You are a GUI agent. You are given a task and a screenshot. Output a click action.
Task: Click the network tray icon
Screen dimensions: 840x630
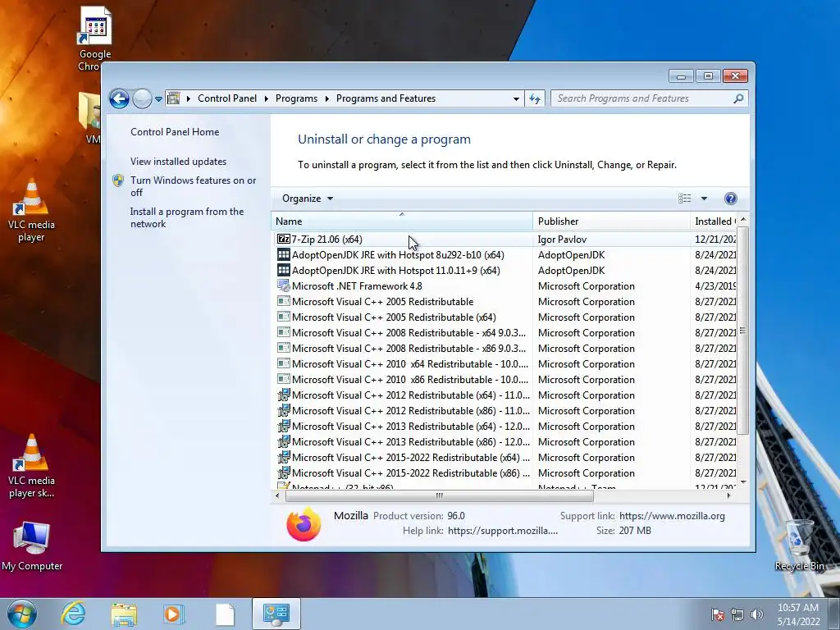(x=737, y=614)
